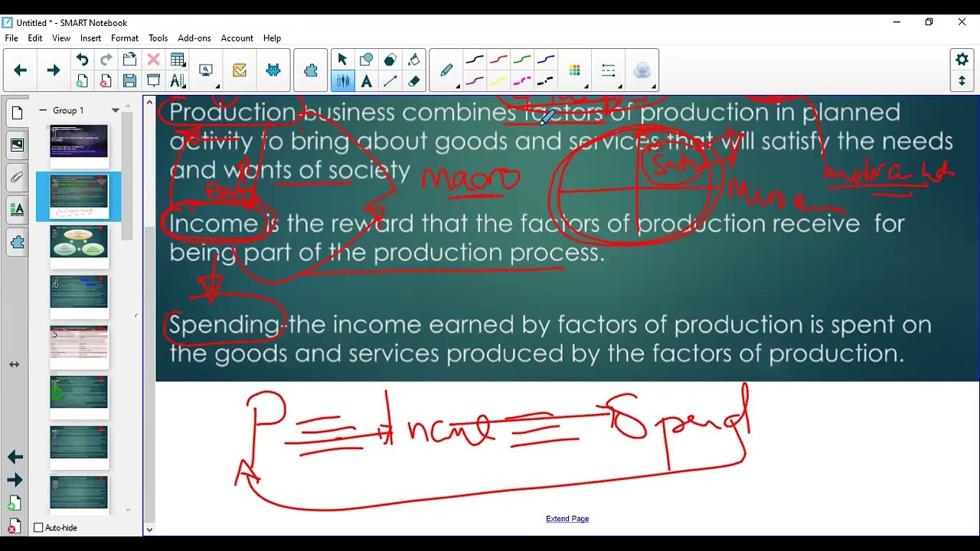Open the measurement tools
Viewport: 980px width, 551px height.
click(178, 81)
